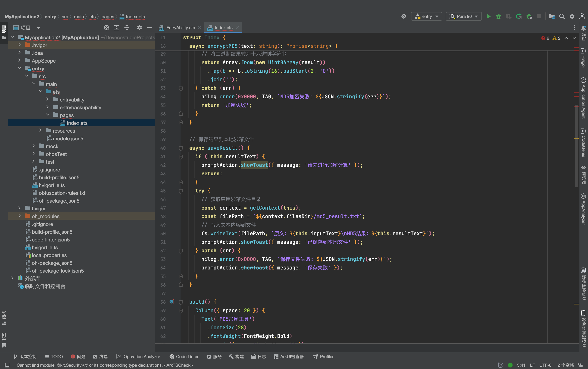Start debugging with the bug icon

[x=498, y=16]
